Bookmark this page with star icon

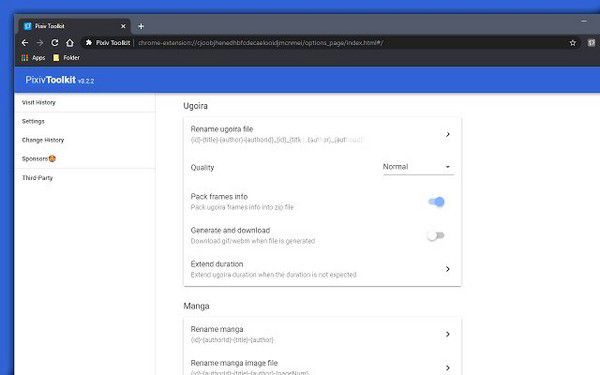point(572,43)
